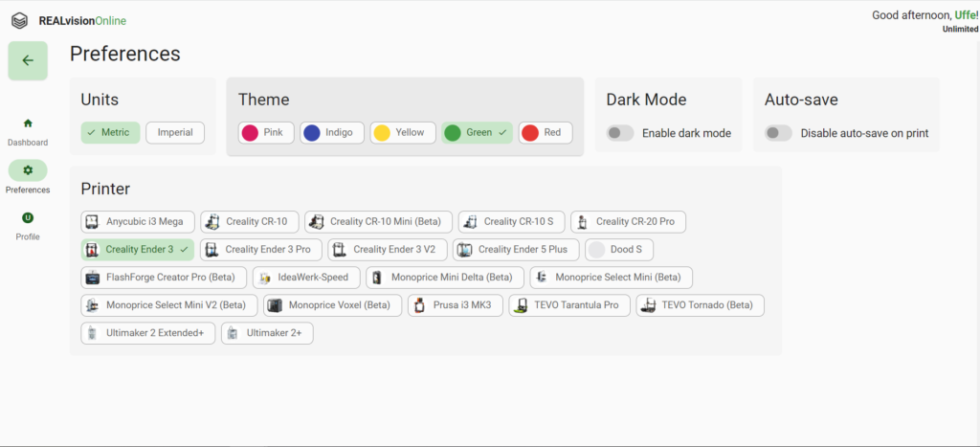Click the indigo color circle

[x=312, y=132]
